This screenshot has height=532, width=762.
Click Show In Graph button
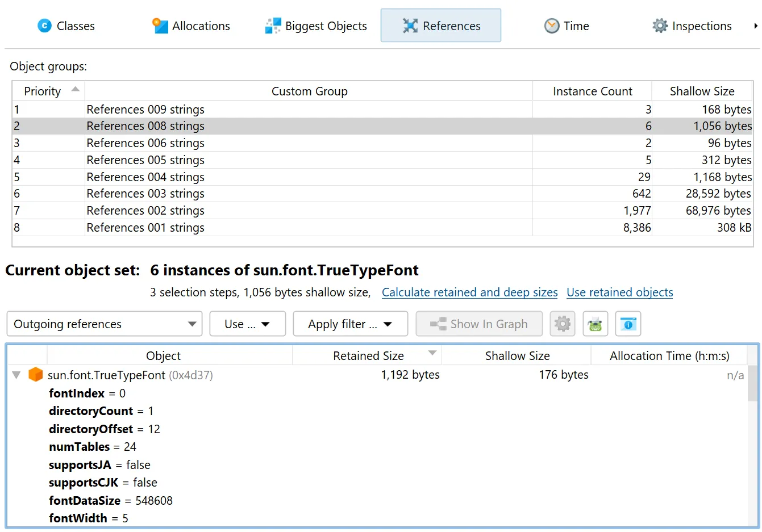pos(479,324)
